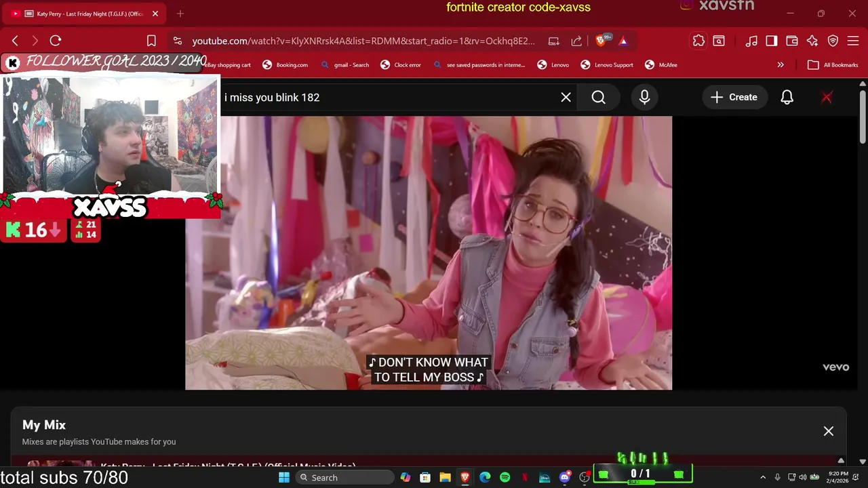Click the My Mix heading

44,425
